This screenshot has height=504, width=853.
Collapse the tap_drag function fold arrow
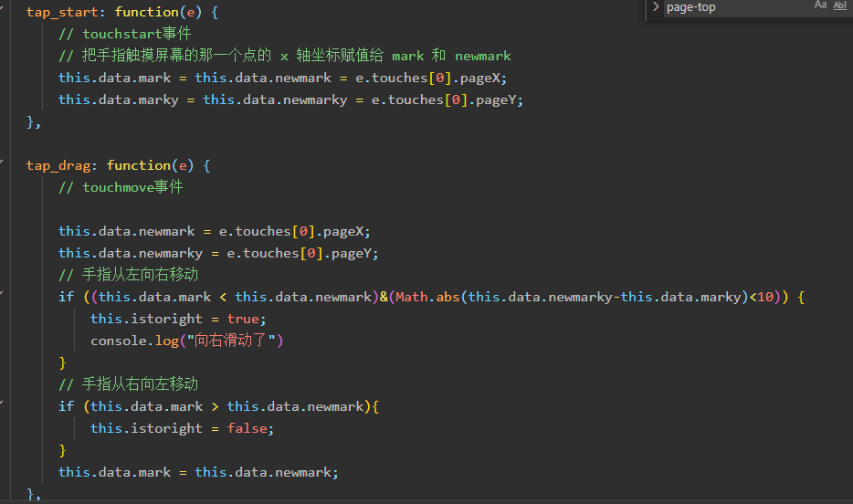[2, 162]
